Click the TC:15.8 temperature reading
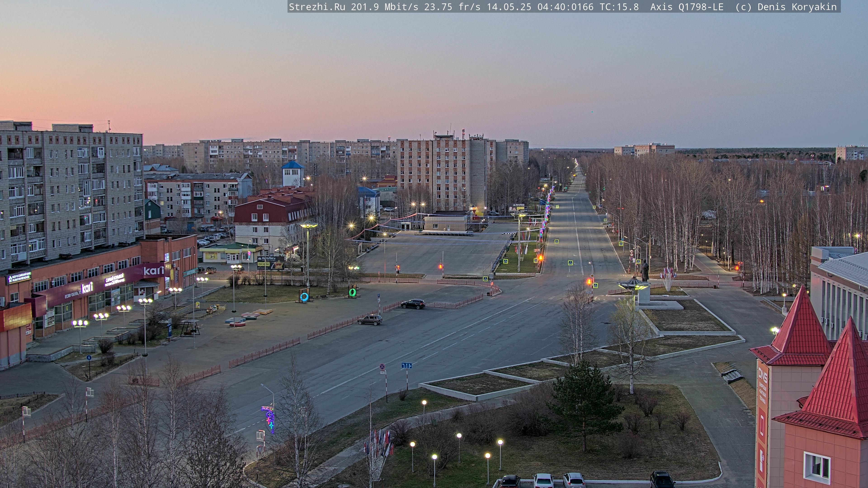 point(619,7)
